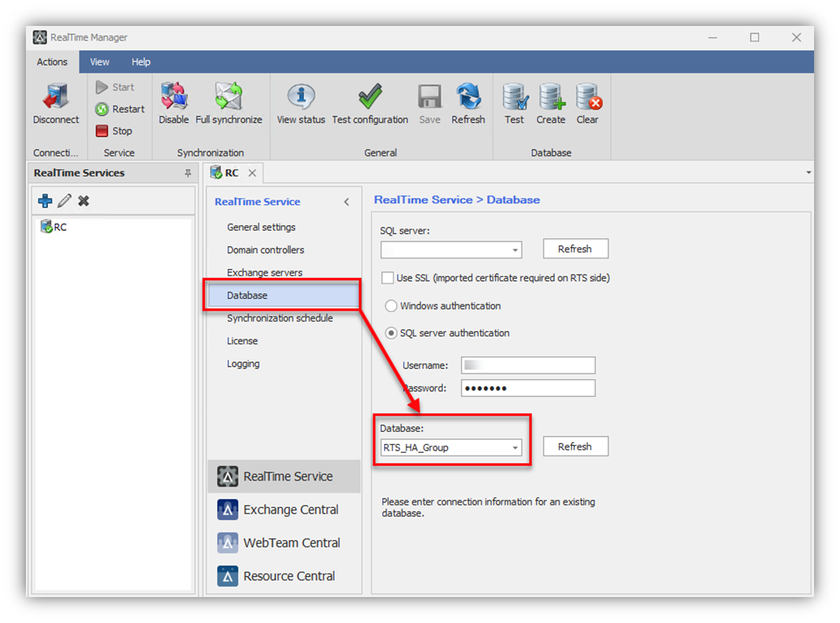
Task: Open the SQL server dropdown
Action: pos(515,250)
